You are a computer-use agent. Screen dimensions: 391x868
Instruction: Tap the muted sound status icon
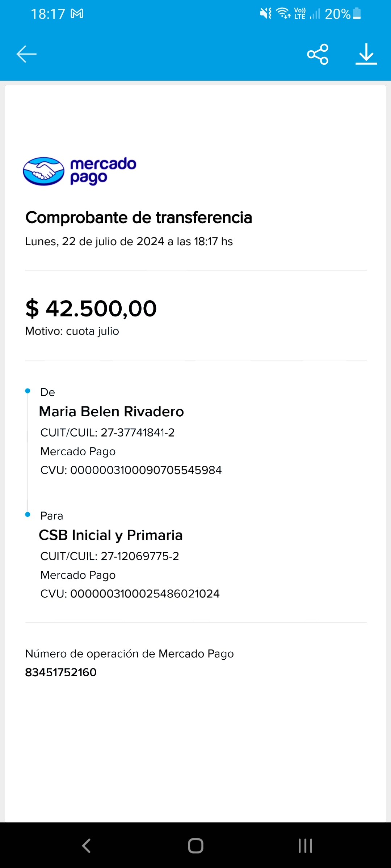pos(265,14)
